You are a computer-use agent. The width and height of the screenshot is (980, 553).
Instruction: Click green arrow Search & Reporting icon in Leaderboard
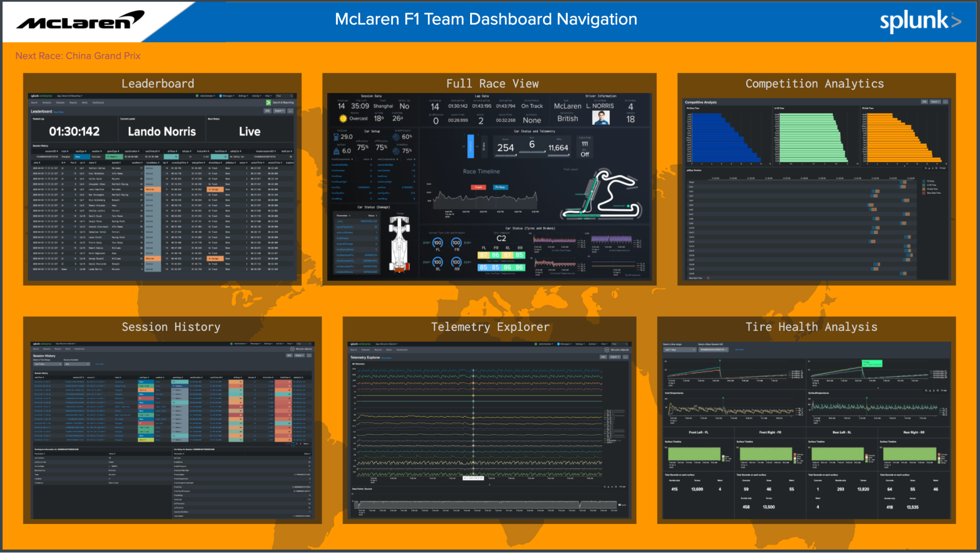pyautogui.click(x=269, y=102)
